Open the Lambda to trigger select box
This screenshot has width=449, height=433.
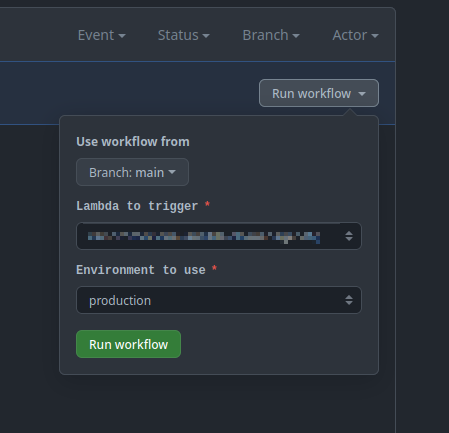pos(219,236)
